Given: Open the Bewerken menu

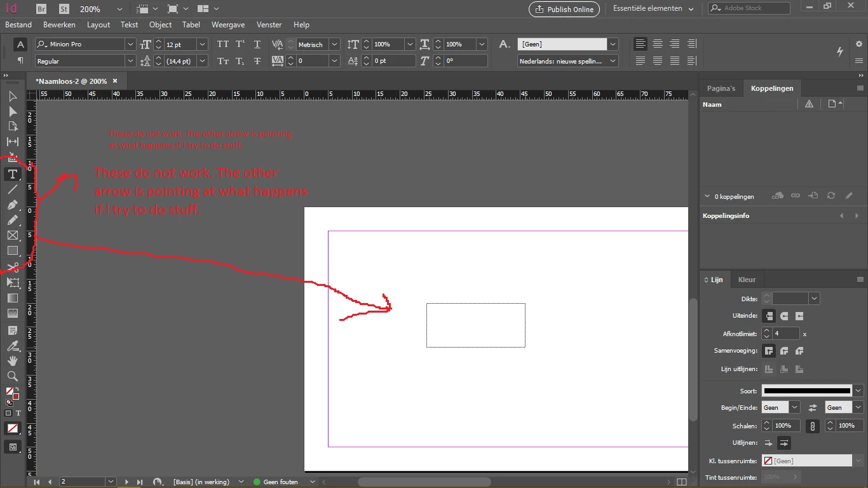Looking at the screenshot, I should (59, 25).
